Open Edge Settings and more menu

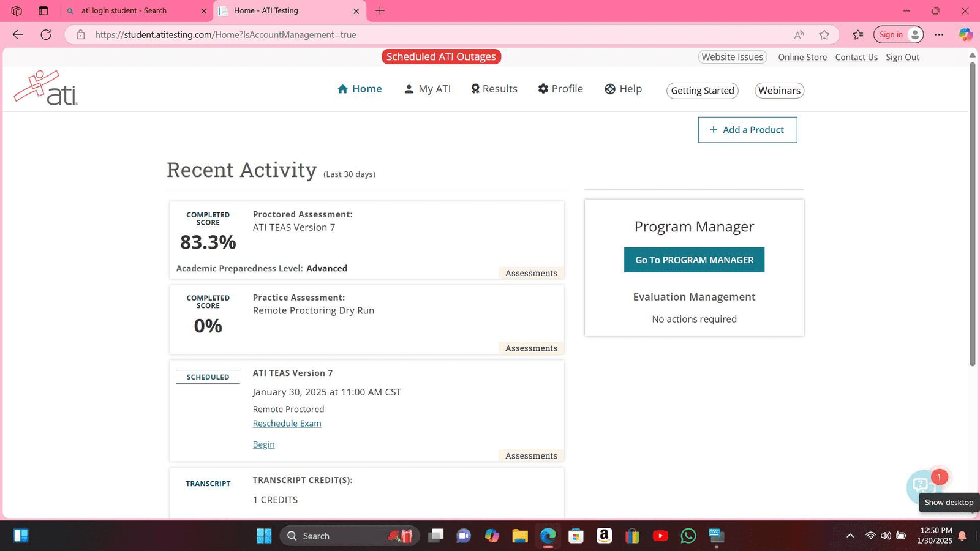point(939,35)
